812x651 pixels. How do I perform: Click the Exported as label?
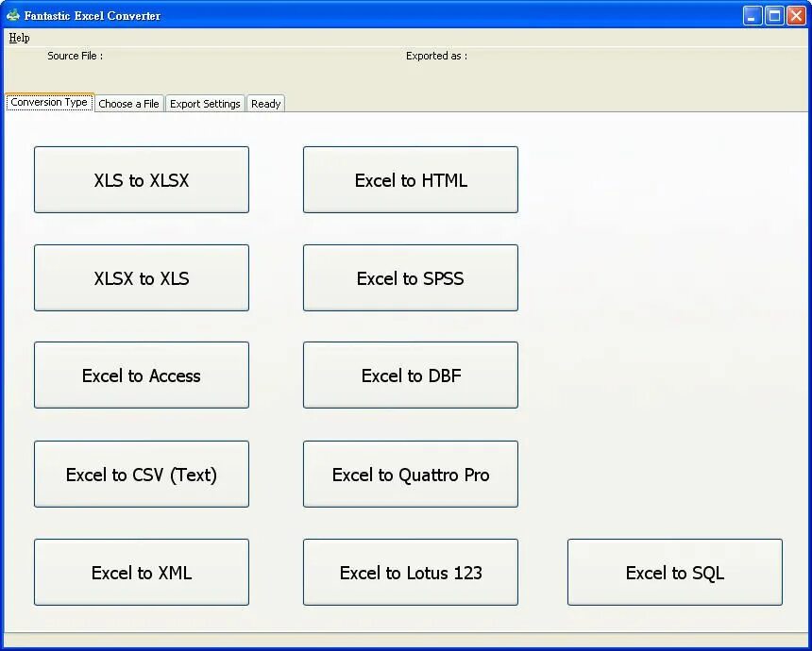coord(436,56)
